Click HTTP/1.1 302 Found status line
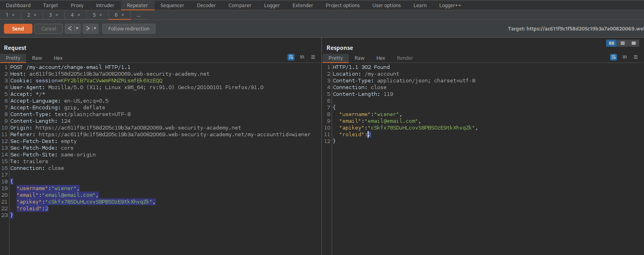Image resolution: width=644 pixels, height=255 pixels. click(361, 67)
